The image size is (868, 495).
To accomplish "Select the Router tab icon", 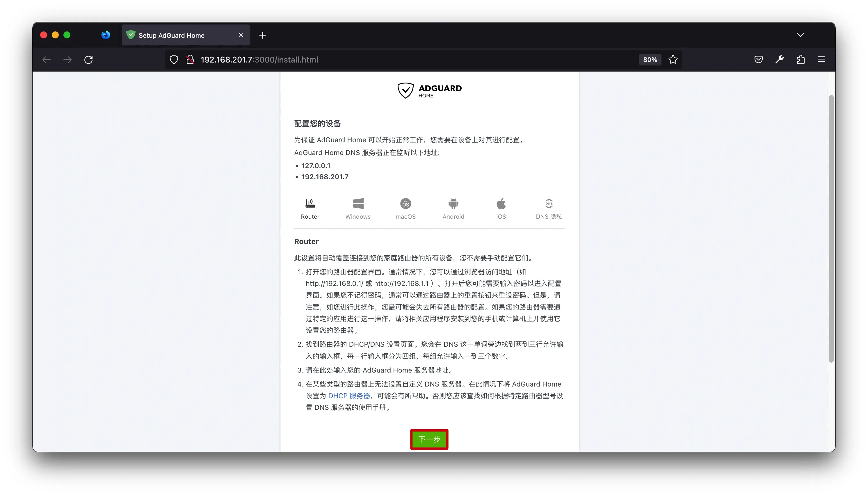I will coord(310,203).
